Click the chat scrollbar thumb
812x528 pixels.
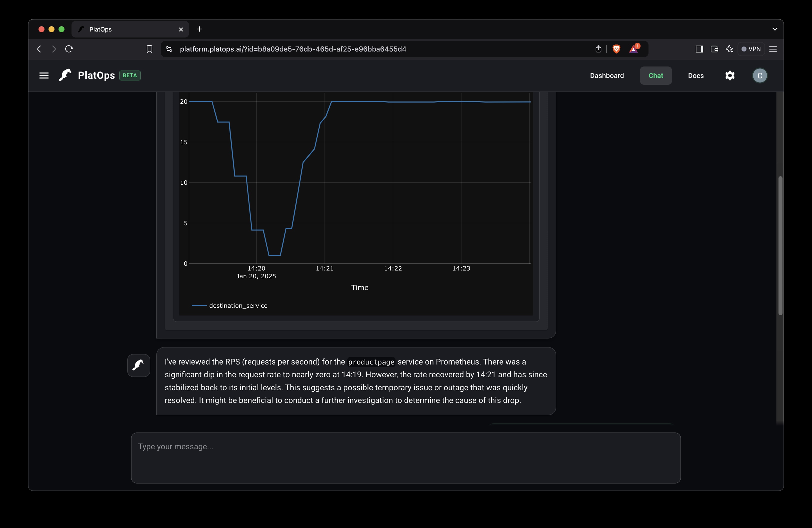pos(780,245)
